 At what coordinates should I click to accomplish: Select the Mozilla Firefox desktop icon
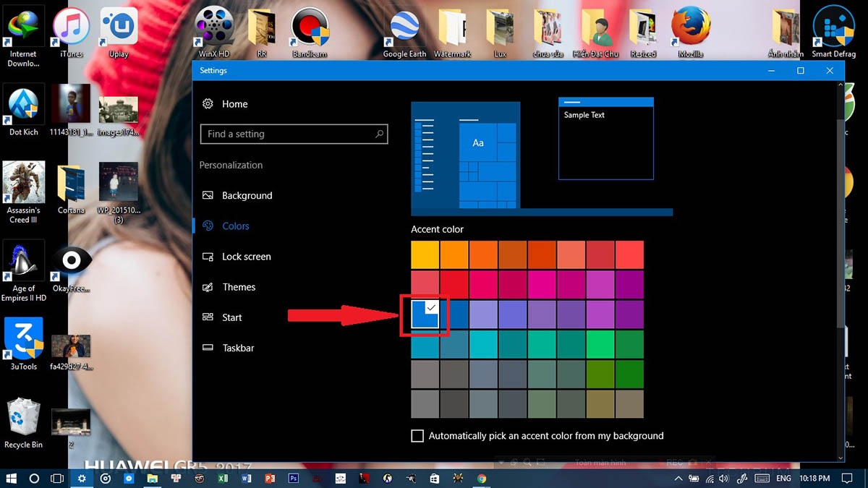(x=690, y=33)
